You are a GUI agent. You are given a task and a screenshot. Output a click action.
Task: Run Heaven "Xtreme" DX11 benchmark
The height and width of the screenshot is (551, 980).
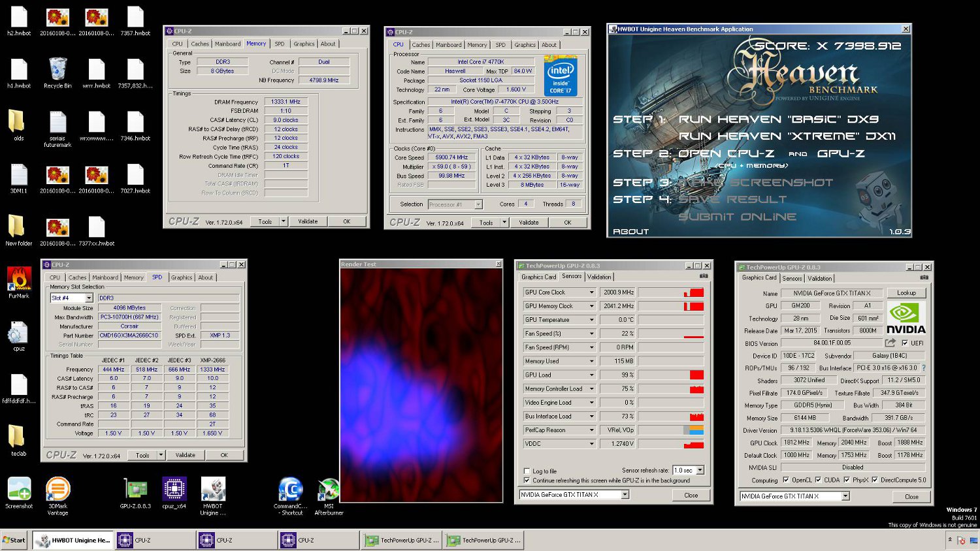[787, 136]
